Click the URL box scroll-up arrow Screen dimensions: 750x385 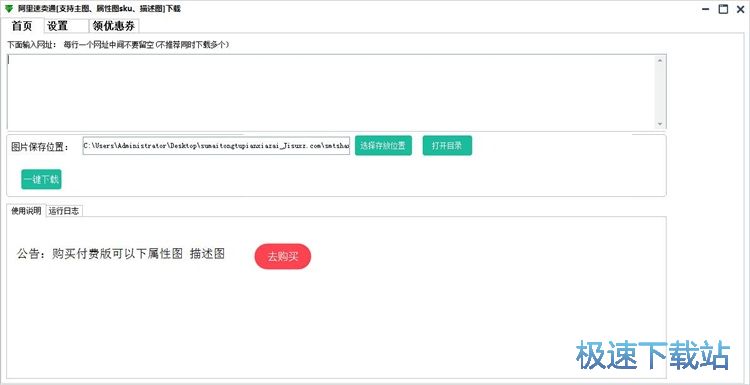660,60
